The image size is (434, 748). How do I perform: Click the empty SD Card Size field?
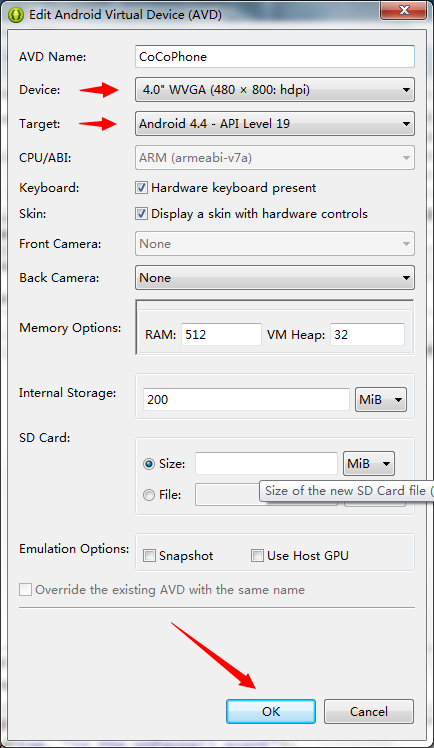point(266,464)
